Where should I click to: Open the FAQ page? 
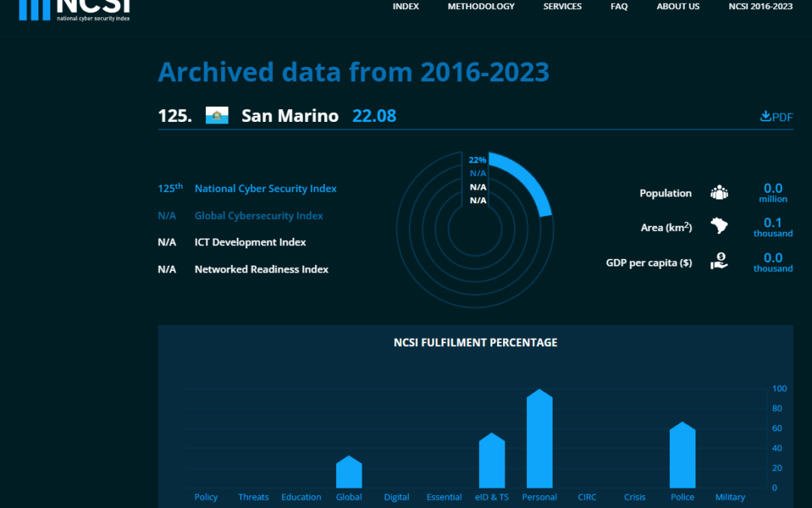pyautogui.click(x=619, y=6)
